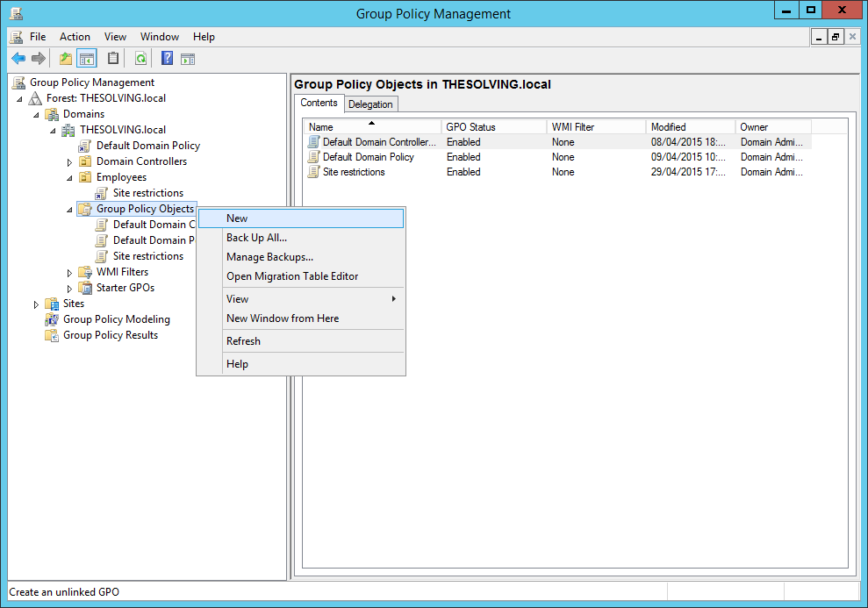Click the Domains folder icon in tree
Viewport: 868px width, 608px height.
click(x=52, y=114)
